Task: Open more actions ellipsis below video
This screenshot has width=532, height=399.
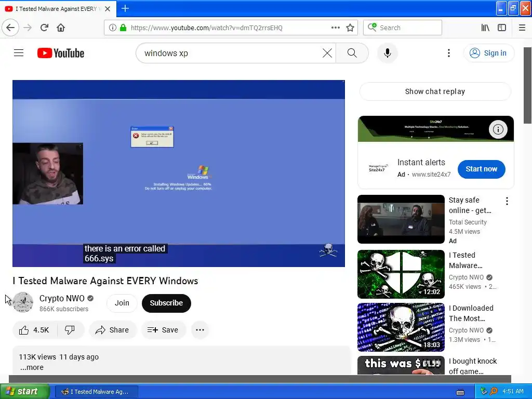Action: click(200, 330)
